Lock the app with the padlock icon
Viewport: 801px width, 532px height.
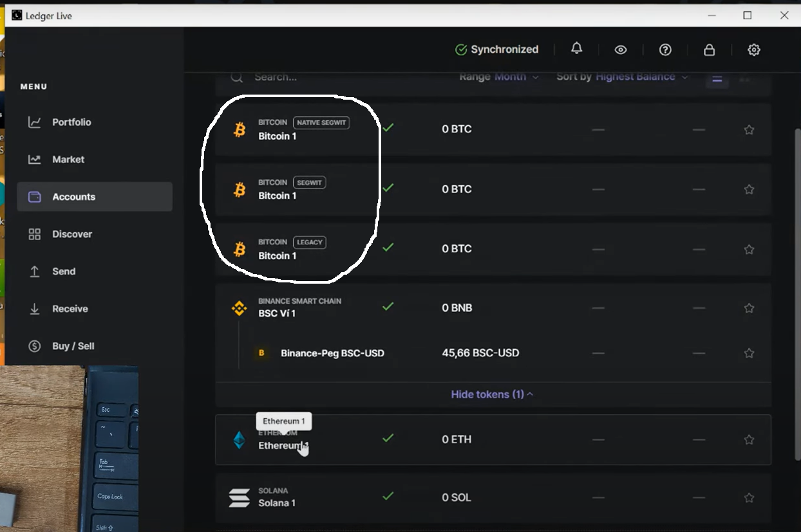click(x=709, y=50)
